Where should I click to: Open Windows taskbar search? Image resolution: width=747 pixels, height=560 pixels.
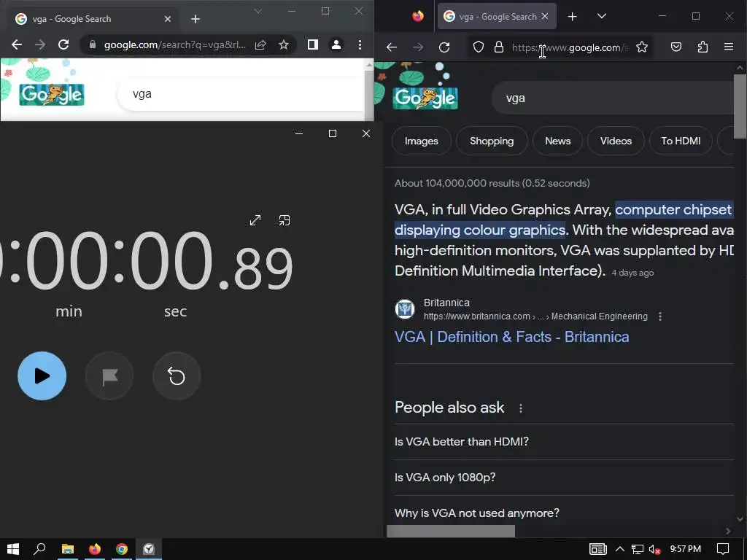[39, 549]
